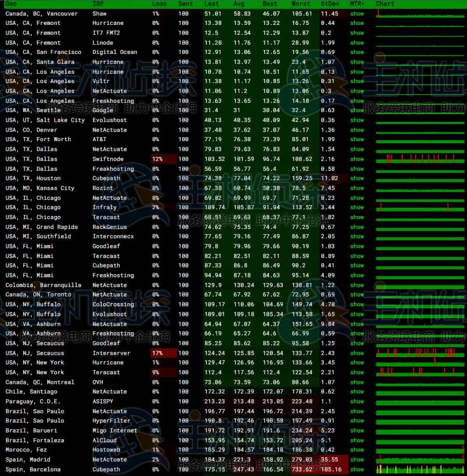The image size is (467, 476).
Task: Open latency chart for Dallas Swiftnode row
Action: tap(420, 159)
